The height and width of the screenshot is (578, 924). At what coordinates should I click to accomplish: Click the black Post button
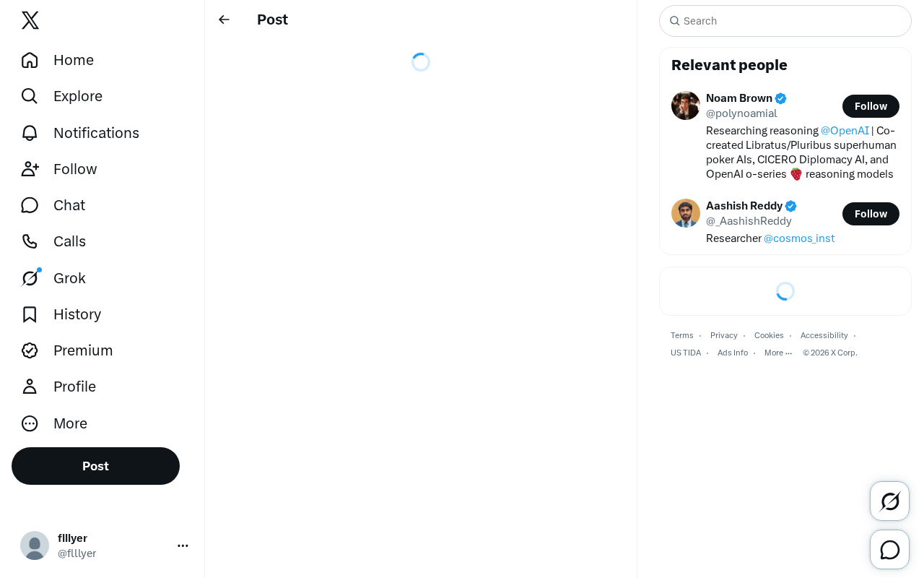[x=95, y=466]
